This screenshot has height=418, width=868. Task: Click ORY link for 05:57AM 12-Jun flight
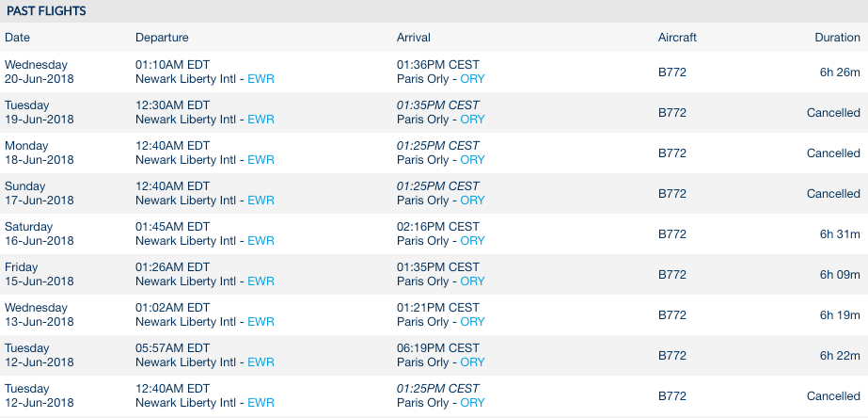coord(472,362)
